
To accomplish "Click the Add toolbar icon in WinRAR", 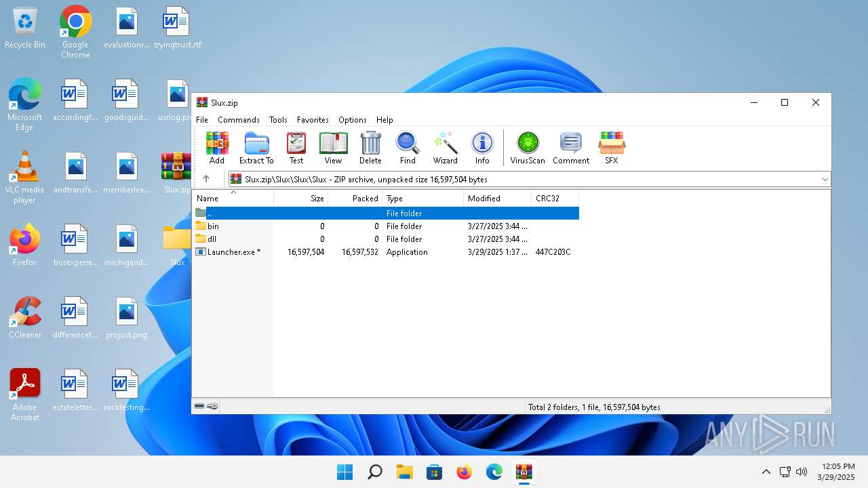I will pos(217,148).
